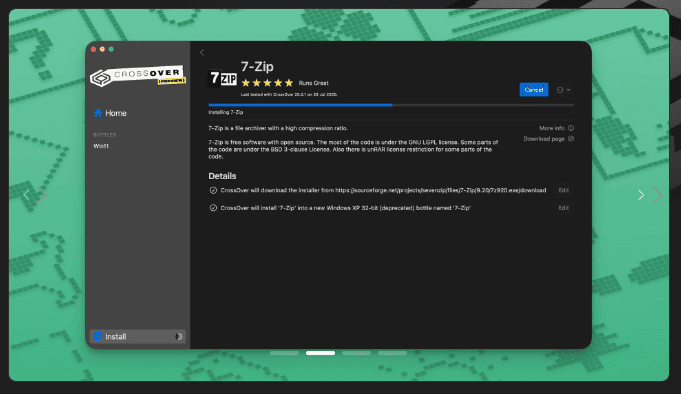
Task: Click the Installing 7-Zip progress bar
Action: tap(391, 105)
